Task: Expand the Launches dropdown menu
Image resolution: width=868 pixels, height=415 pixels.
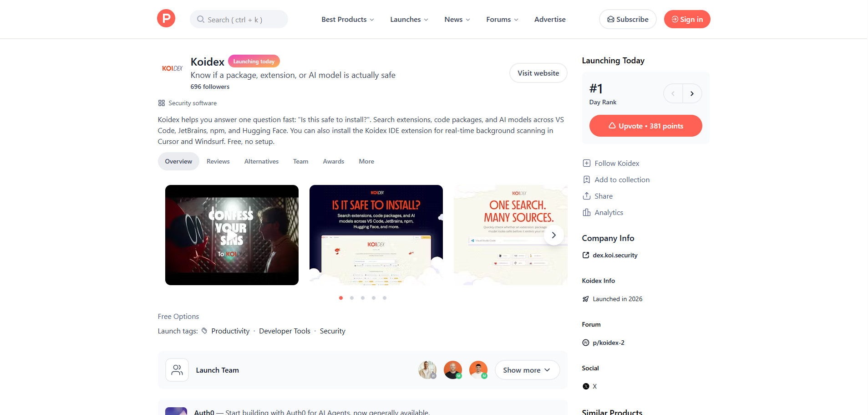Action: (x=409, y=19)
